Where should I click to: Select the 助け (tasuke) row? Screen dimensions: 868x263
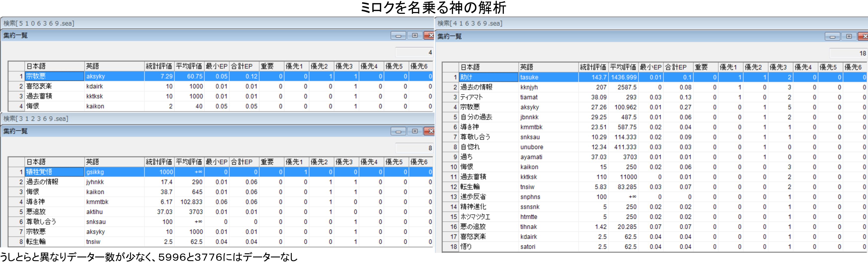tap(489, 77)
